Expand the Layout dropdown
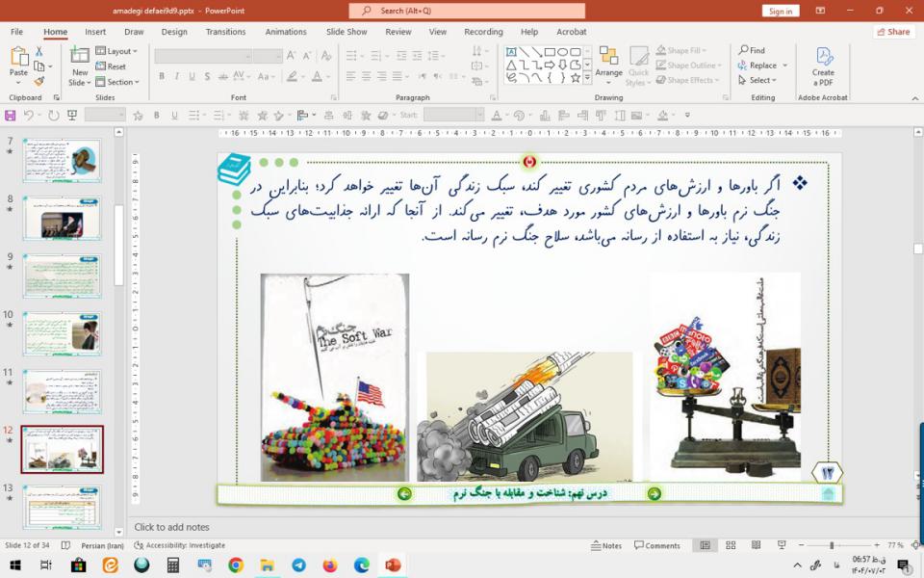 119,51
